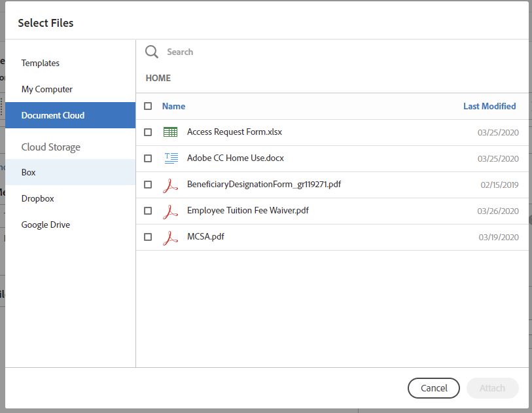Tick the checkbox for MCSA.pdf

148,237
